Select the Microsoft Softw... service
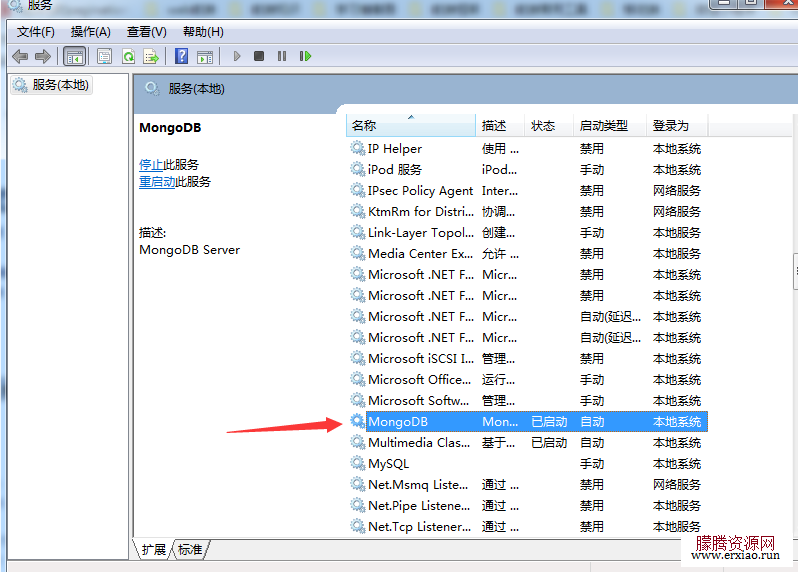The height and width of the screenshot is (572, 798). [x=527, y=401]
